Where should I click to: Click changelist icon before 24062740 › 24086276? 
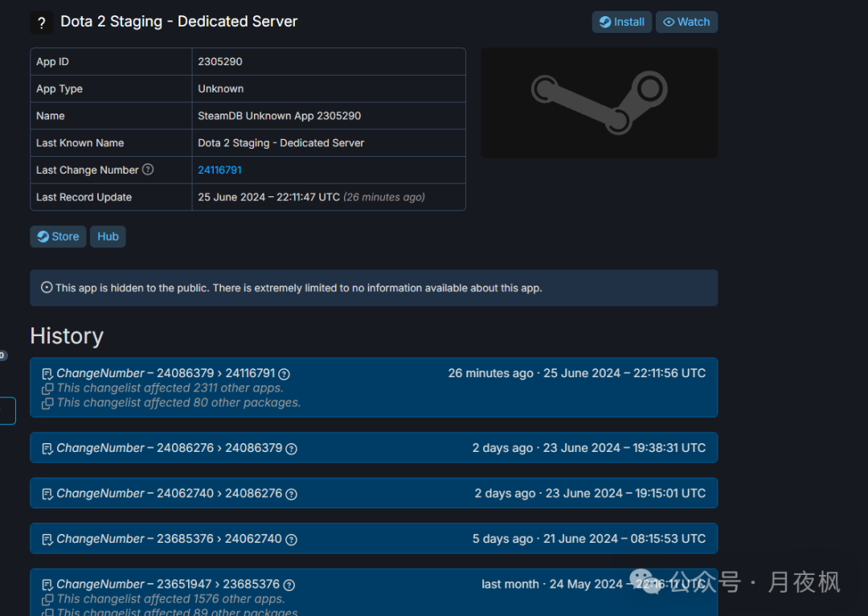pyautogui.click(x=47, y=494)
